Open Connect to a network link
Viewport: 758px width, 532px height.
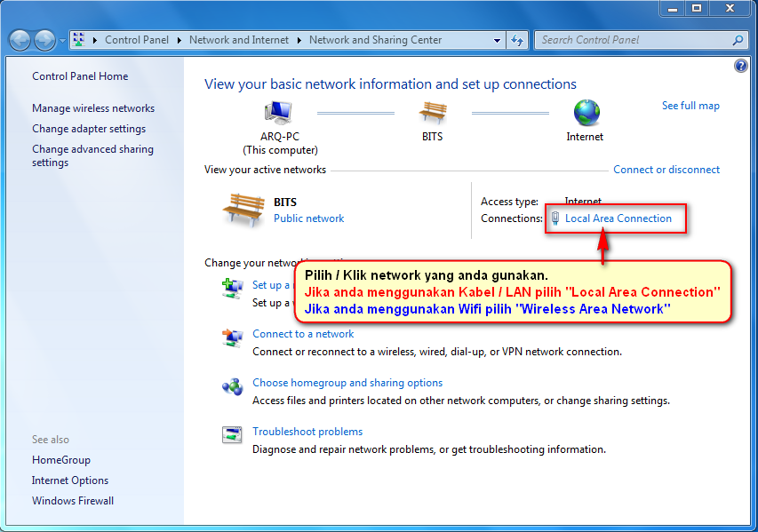pyautogui.click(x=303, y=334)
